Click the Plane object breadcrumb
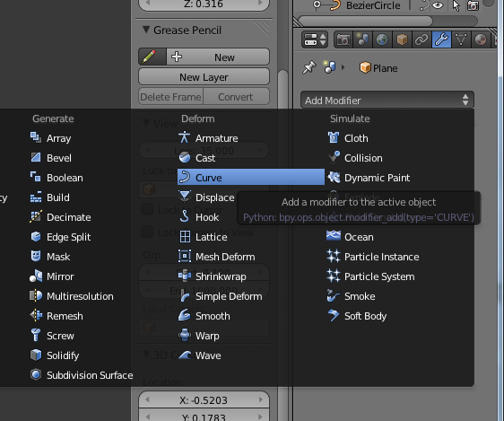Image resolution: width=504 pixels, height=421 pixels. pos(378,68)
